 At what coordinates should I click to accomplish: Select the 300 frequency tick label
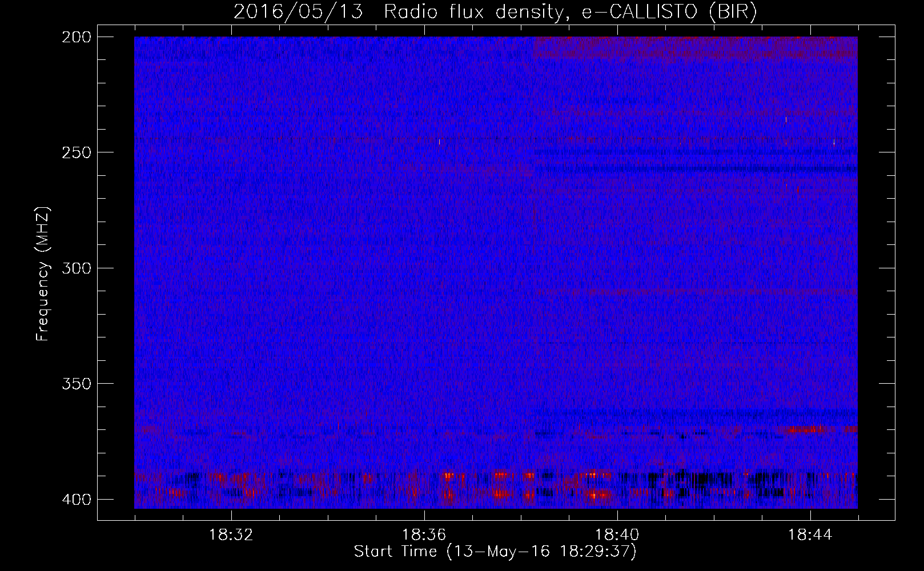[x=76, y=268]
